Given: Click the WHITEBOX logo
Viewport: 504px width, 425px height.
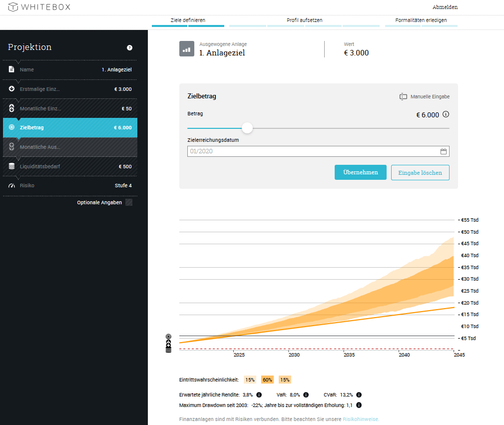Looking at the screenshot, I should point(39,7).
